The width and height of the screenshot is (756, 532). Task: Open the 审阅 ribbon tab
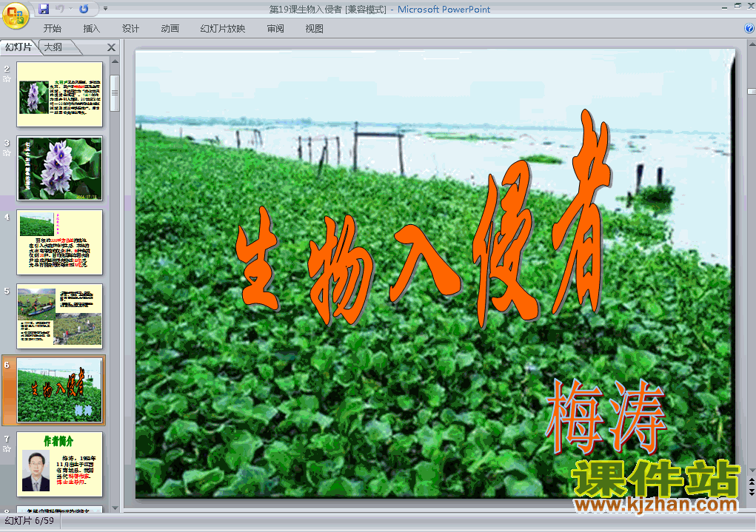coord(275,28)
